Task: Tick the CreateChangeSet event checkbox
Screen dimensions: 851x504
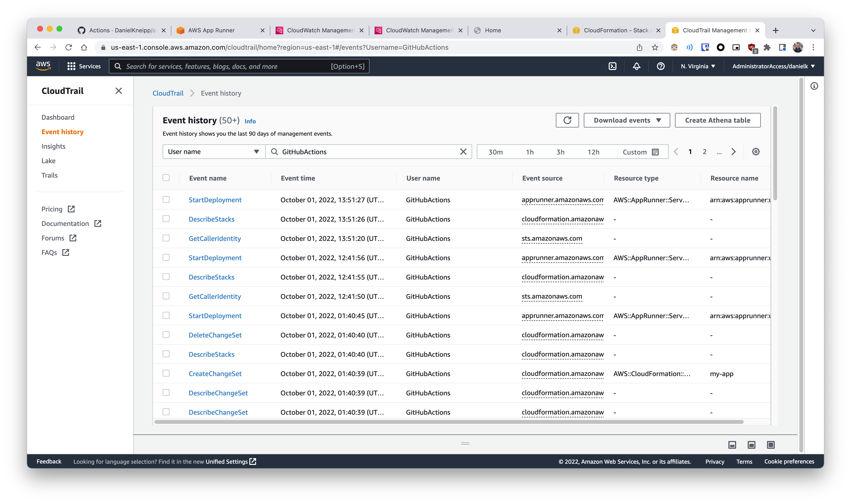Action: (166, 374)
